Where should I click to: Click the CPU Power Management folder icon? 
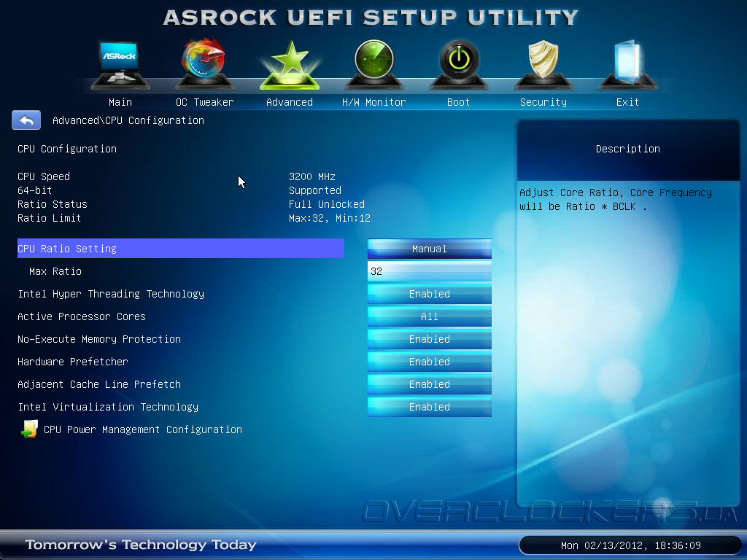click(x=29, y=429)
